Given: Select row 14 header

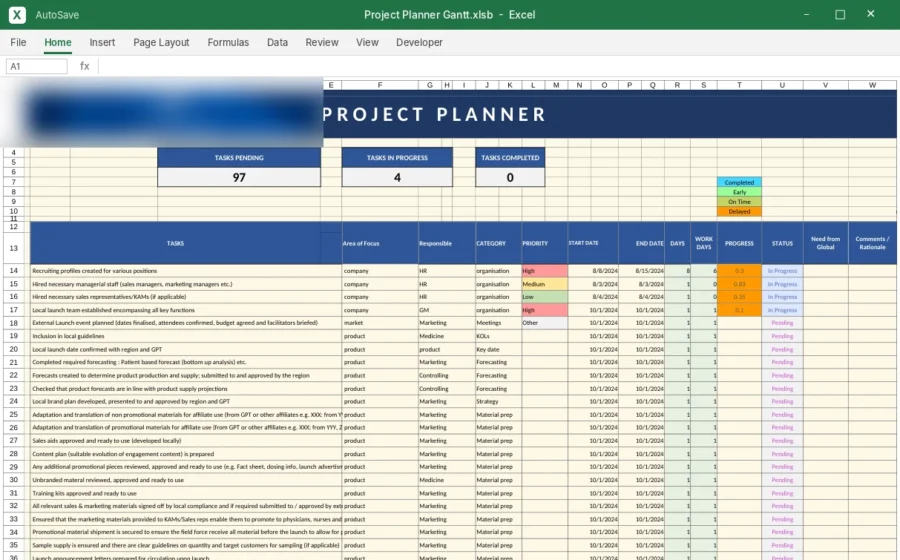Looking at the screenshot, I should pos(14,270).
